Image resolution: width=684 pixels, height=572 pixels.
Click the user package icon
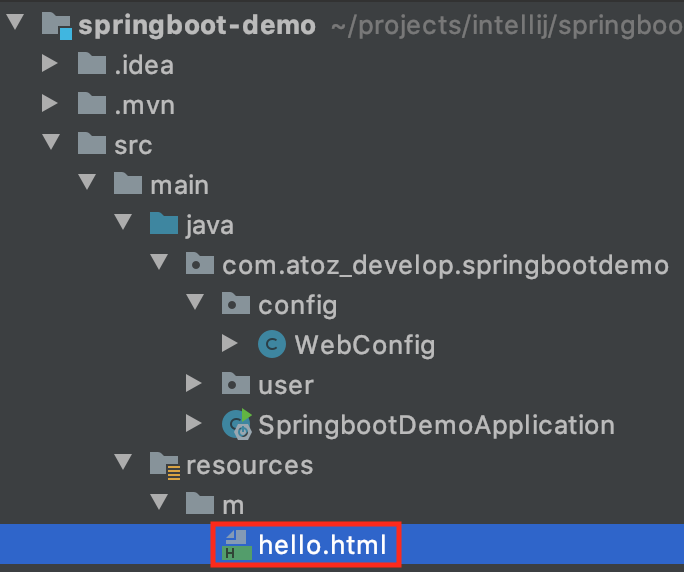(236, 384)
